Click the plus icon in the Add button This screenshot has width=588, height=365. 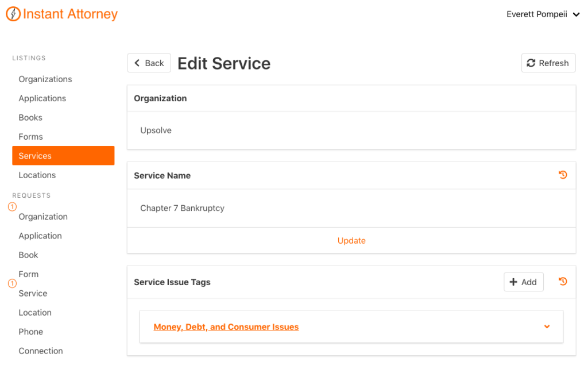[513, 282]
